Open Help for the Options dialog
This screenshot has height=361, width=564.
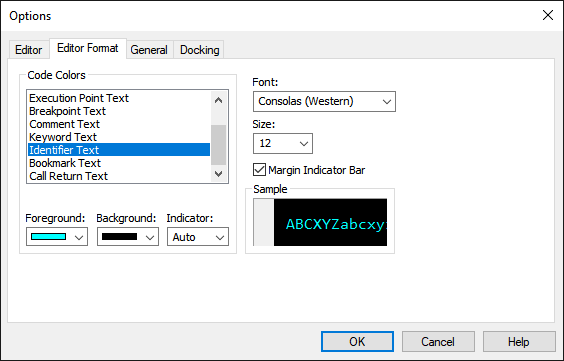519,341
